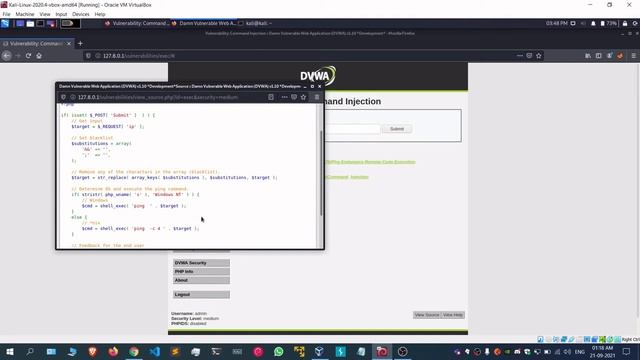Viewport: 640px width, 360px height.
Task: Open WhatsApp from Windows taskbar
Action: click(278, 351)
